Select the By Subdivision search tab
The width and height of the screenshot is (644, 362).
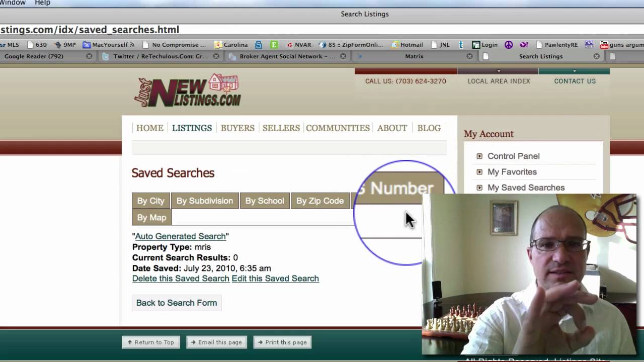point(205,201)
